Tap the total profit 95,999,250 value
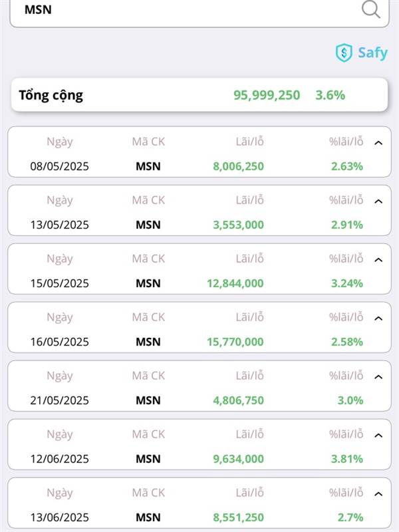Screen dimensions: 399x532 (267, 95)
